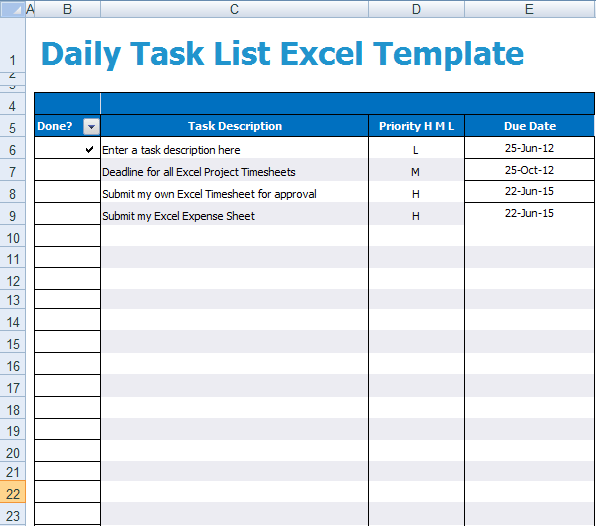
Task: Select column B header
Action: [68, 9]
